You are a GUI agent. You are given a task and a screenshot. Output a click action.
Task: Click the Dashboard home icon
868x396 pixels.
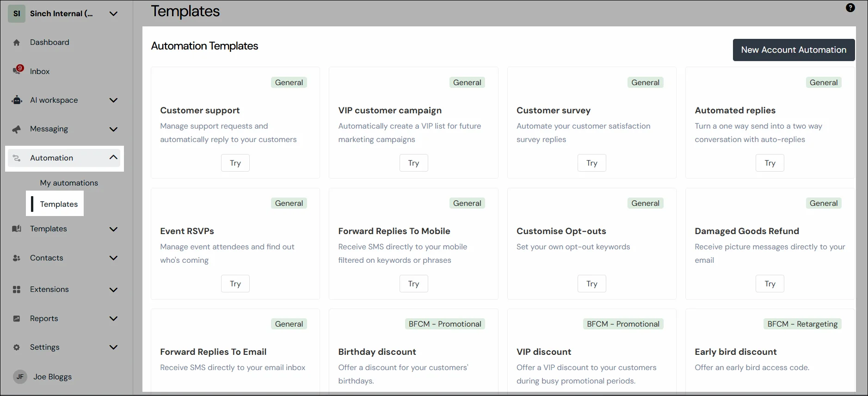pyautogui.click(x=17, y=43)
